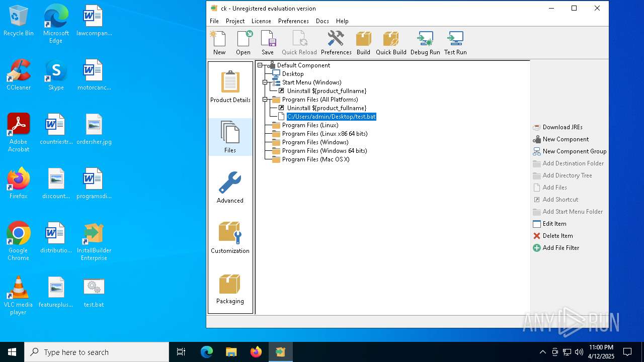This screenshot has width=644, height=362.
Task: Create a new project with New
Action: coord(219,43)
